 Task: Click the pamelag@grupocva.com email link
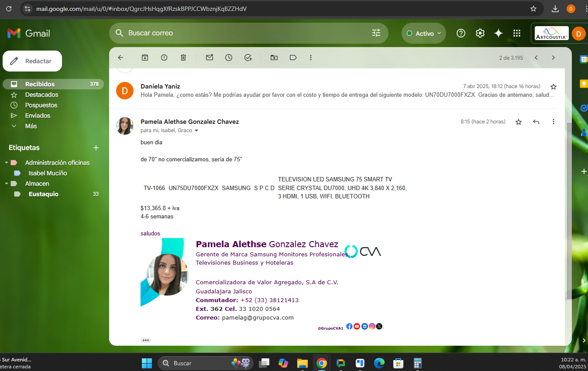(258, 318)
